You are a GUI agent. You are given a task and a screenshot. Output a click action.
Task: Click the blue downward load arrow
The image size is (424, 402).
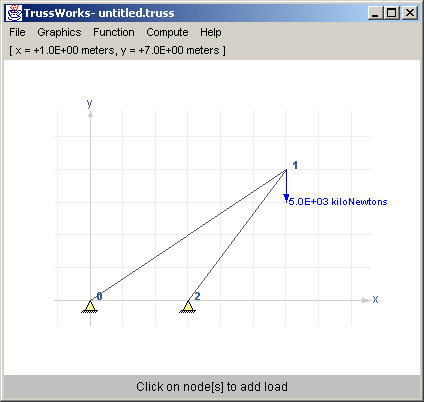click(x=286, y=186)
